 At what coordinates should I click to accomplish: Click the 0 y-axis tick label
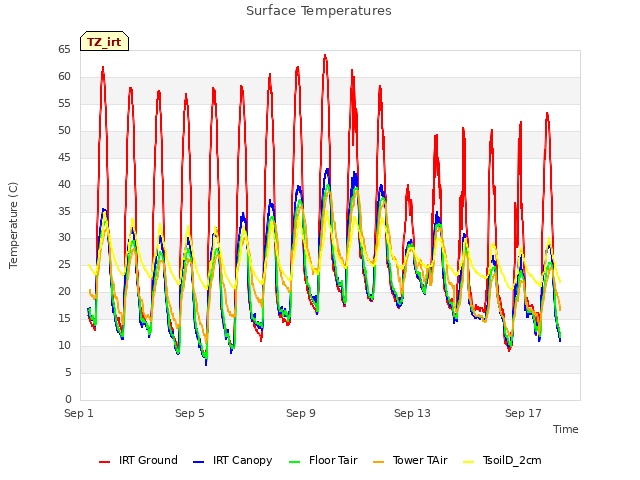(x=68, y=400)
